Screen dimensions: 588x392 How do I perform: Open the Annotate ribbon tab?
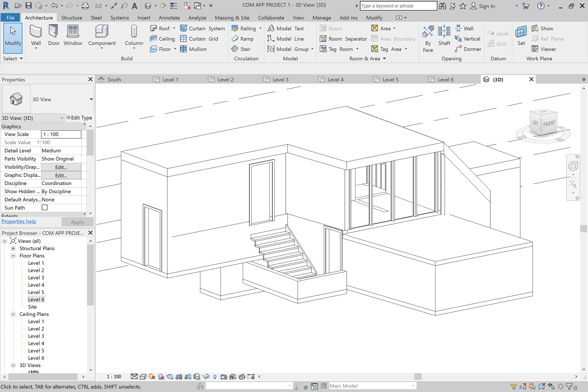pyautogui.click(x=169, y=18)
